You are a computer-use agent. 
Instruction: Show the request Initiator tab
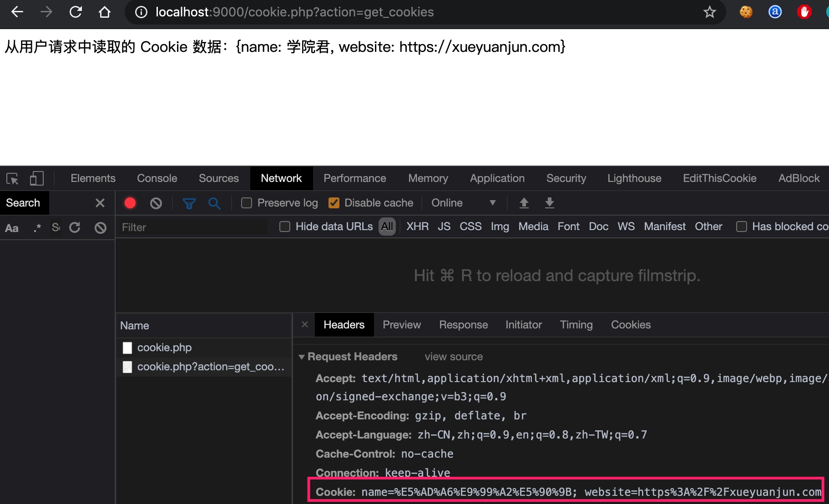[x=524, y=325]
